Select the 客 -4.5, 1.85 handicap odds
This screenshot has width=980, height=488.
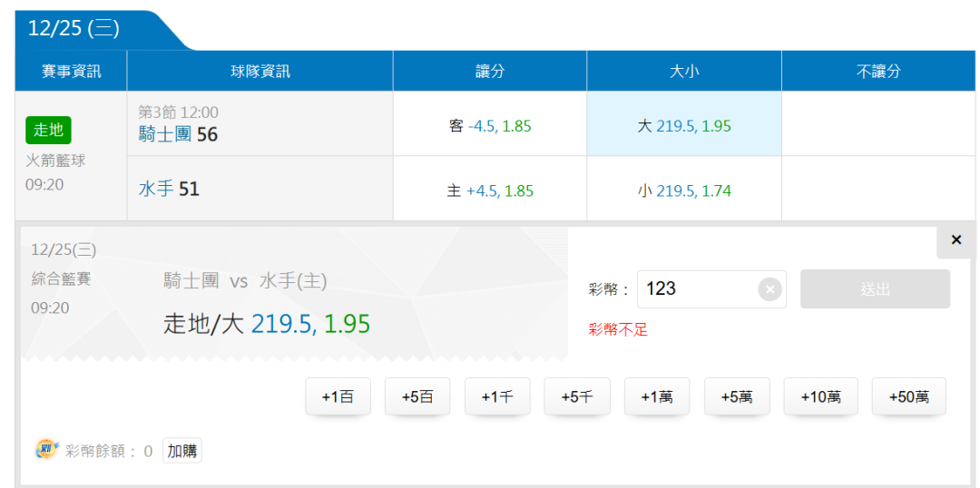pos(490,126)
